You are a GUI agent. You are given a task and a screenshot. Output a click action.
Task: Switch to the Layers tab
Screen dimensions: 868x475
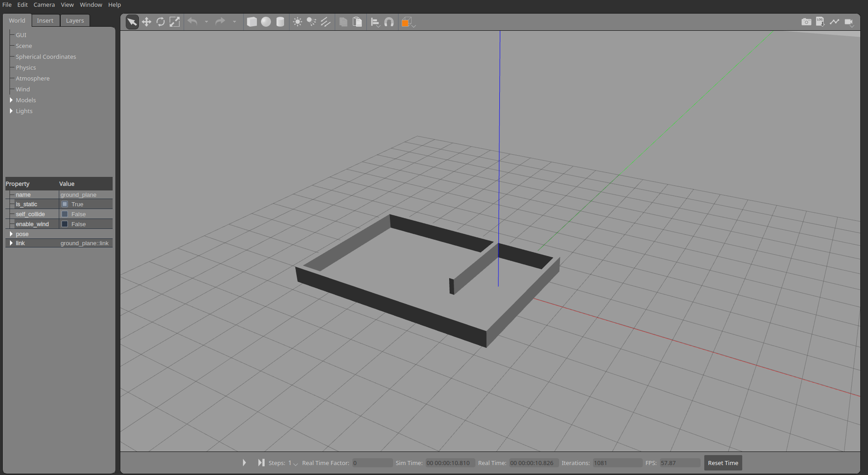75,20
